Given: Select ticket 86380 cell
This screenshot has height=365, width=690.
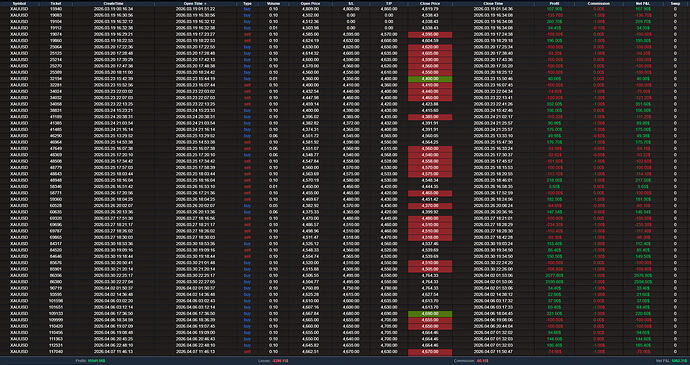Looking at the screenshot, I should pyautogui.click(x=55, y=282).
